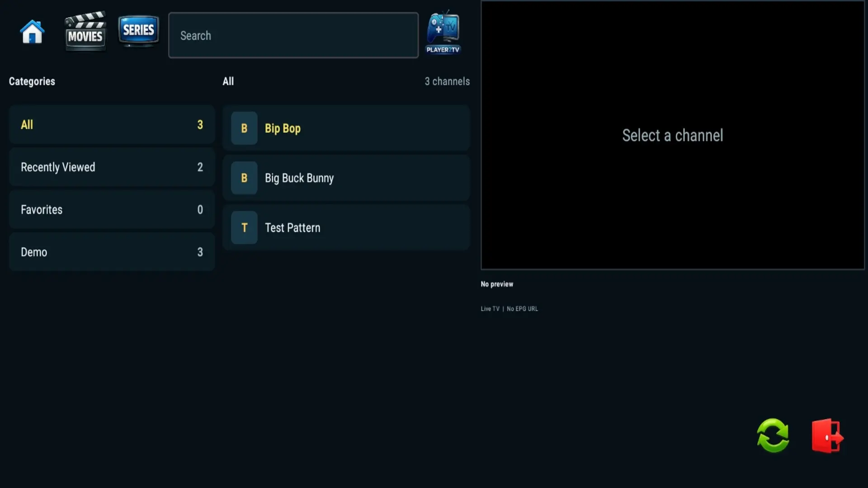This screenshot has height=488, width=868.
Task: Select the All category
Action: (112, 125)
